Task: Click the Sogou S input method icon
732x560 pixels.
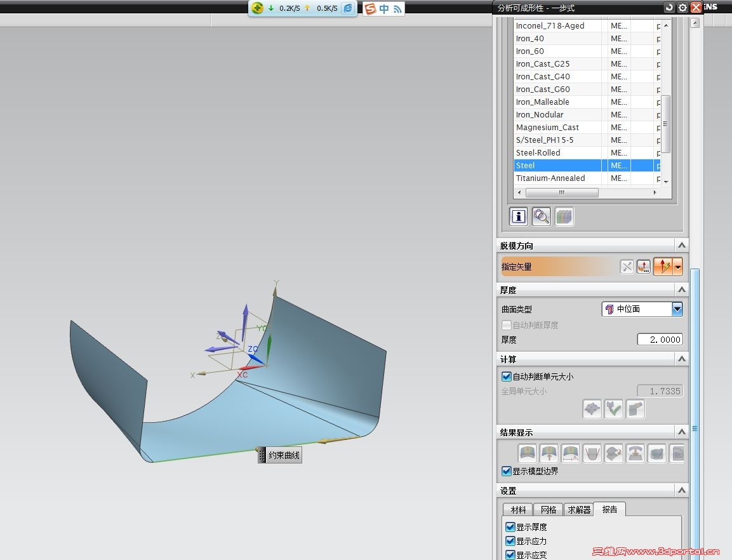Action: click(x=370, y=8)
